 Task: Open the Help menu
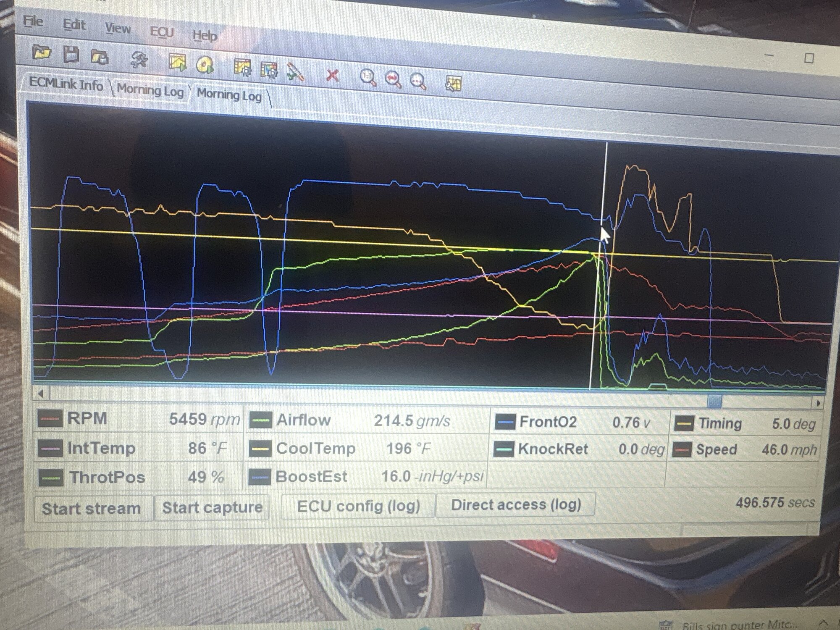205,35
